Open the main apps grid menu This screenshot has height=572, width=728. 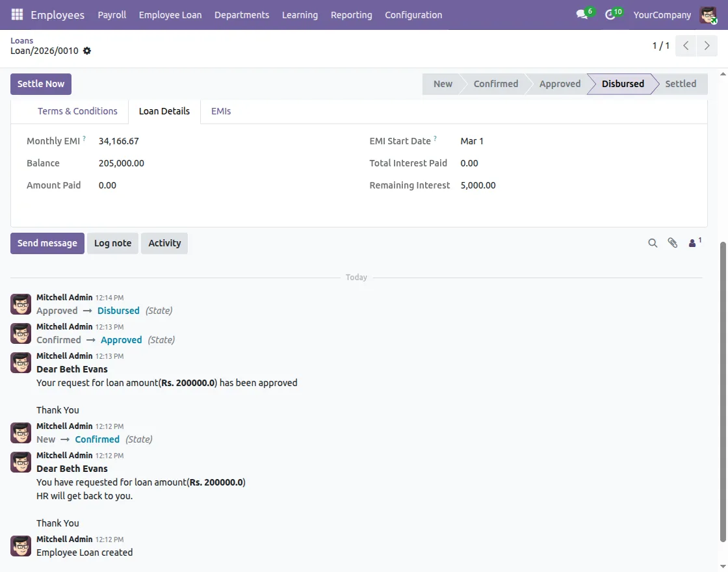click(x=17, y=14)
